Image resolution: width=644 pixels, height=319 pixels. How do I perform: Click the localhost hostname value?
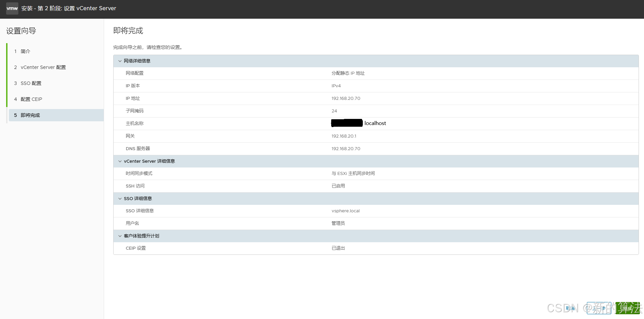(x=375, y=123)
